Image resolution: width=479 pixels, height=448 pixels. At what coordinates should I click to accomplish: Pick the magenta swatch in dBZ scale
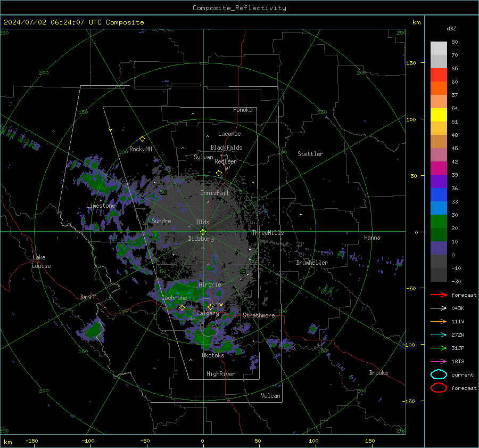point(439,168)
